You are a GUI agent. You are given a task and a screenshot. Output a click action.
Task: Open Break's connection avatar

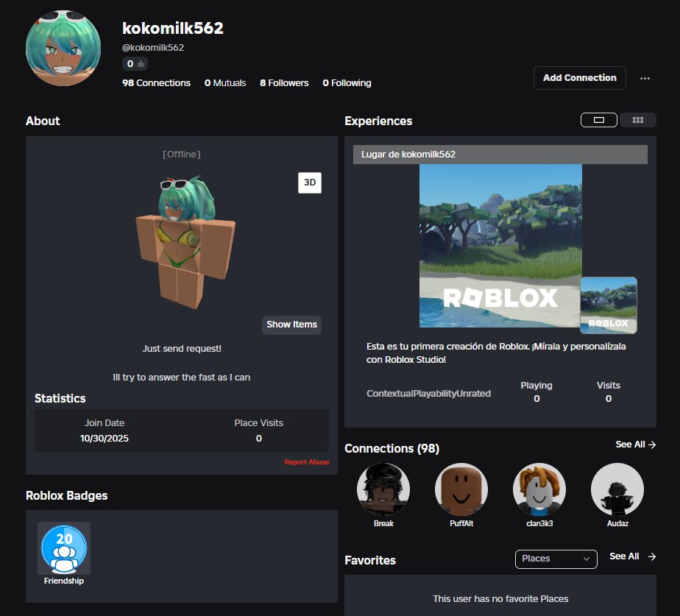383,488
